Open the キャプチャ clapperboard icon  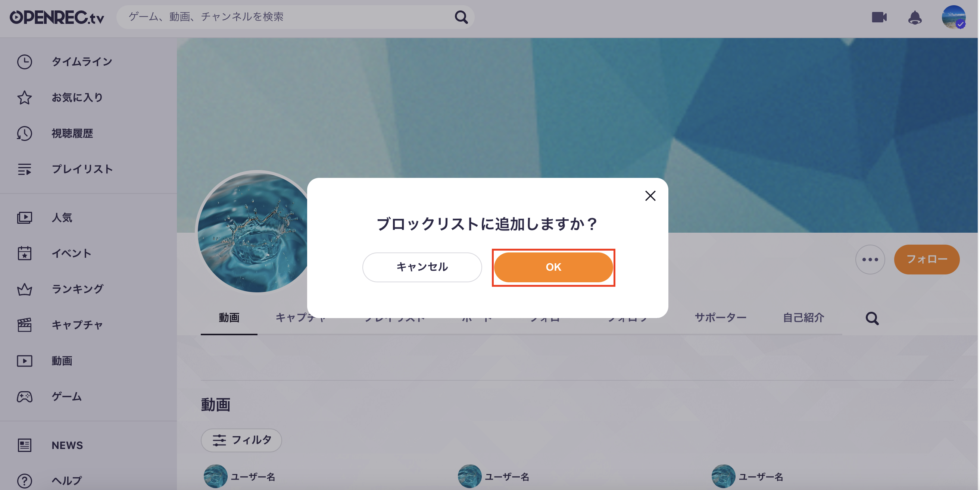point(24,325)
